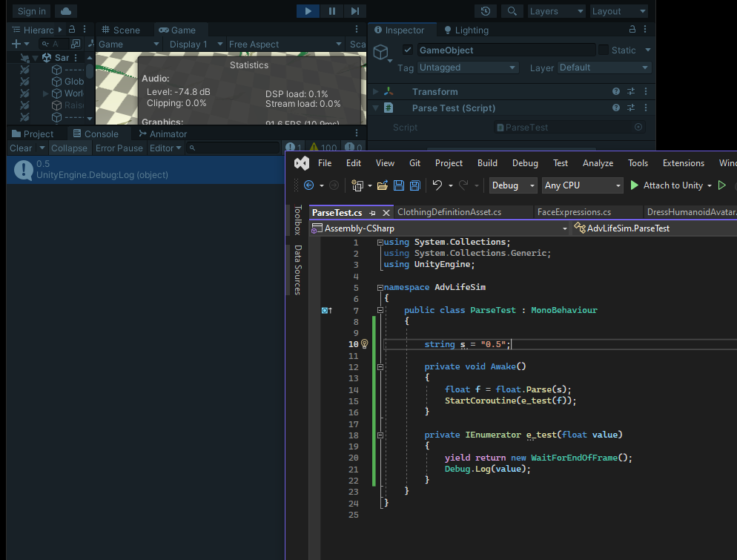
Task: Click the Sign in button
Action: click(30, 10)
